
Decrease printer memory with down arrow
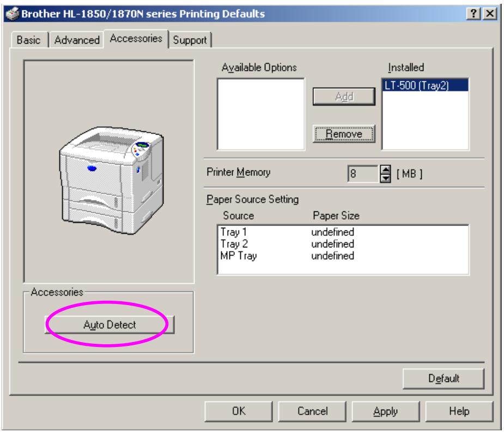pyautogui.click(x=385, y=178)
